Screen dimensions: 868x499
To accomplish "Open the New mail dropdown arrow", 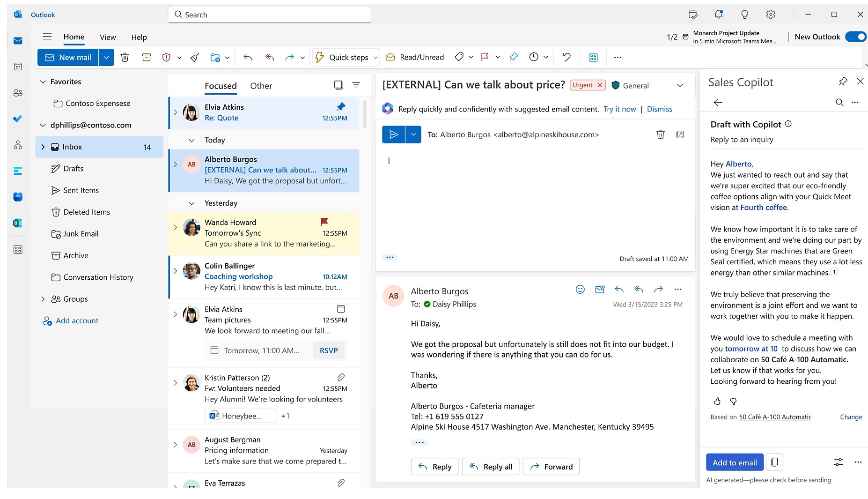I will tap(106, 57).
